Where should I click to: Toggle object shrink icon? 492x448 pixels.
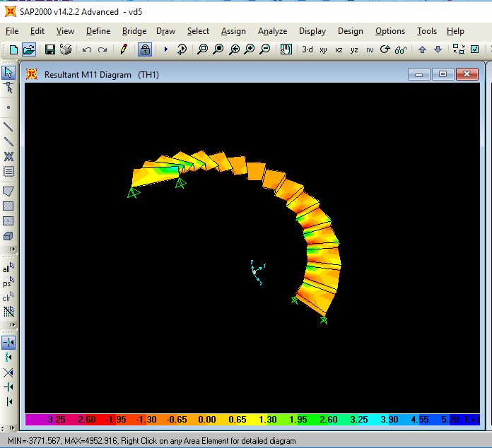(459, 49)
